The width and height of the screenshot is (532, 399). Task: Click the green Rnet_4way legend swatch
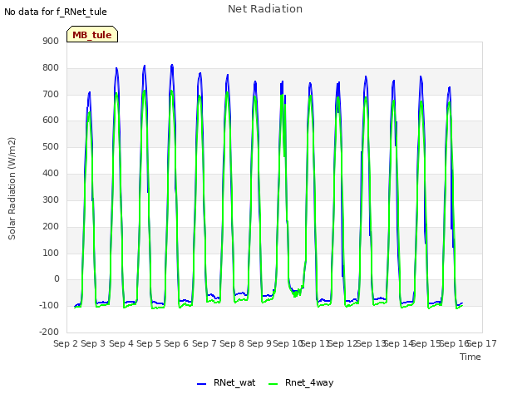(273, 384)
